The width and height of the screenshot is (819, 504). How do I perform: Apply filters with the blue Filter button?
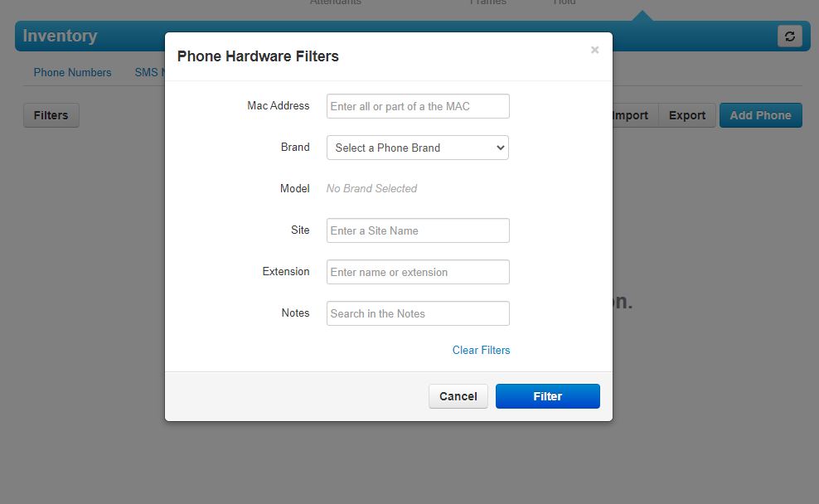[x=547, y=396]
